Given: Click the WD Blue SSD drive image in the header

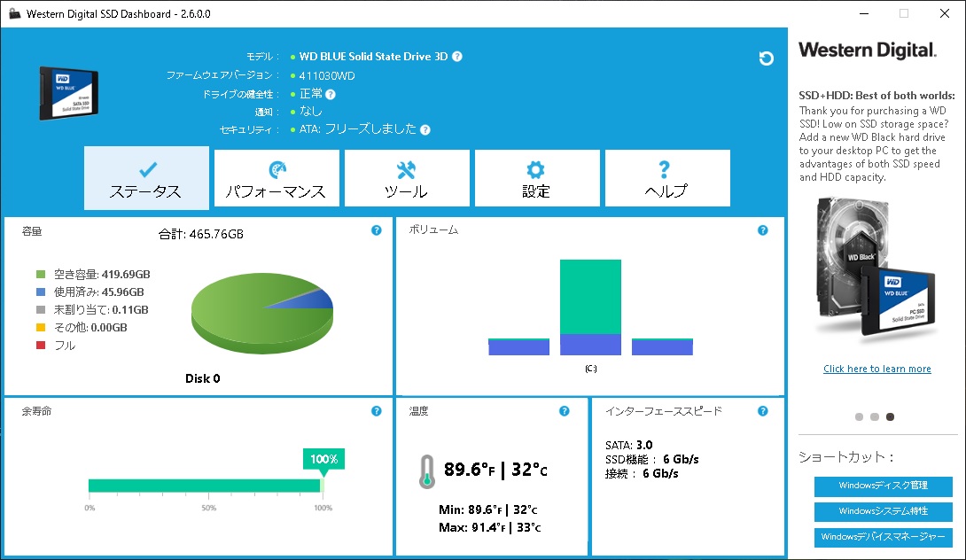Looking at the screenshot, I should (69, 93).
